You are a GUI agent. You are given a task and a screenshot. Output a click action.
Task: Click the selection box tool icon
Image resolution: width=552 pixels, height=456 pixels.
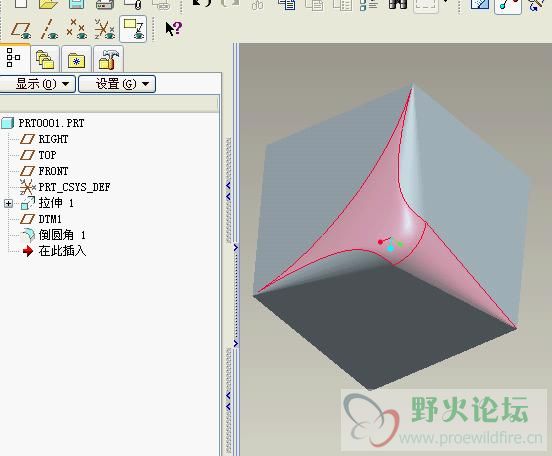pyautogui.click(x=426, y=5)
